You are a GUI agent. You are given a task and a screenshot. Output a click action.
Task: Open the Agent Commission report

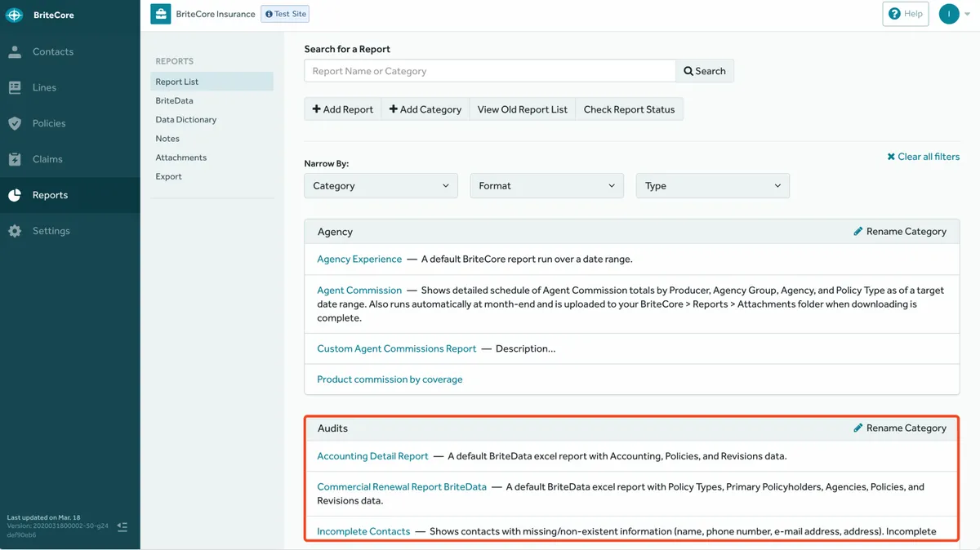(359, 290)
